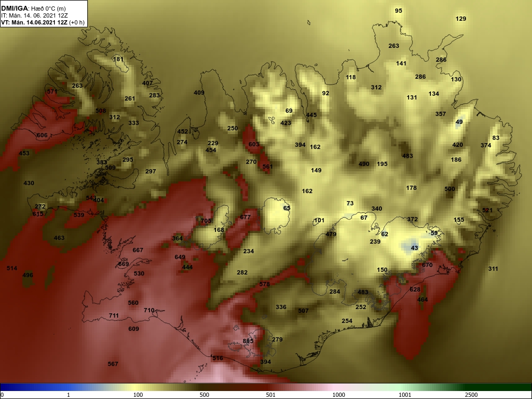Click the color scale label '2500'
Screen dimensions: 532x399
(471, 395)
